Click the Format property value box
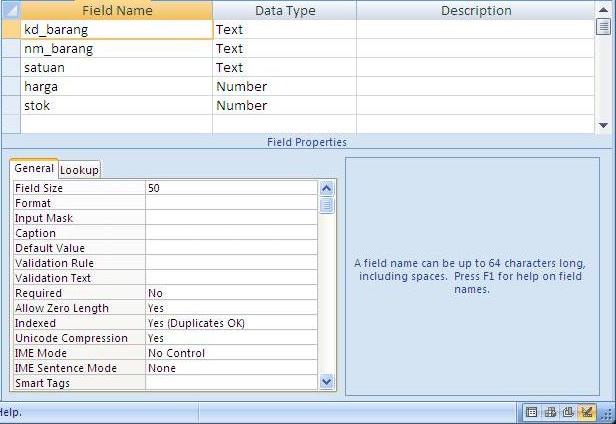The height and width of the screenshot is (424, 616). coord(231,203)
